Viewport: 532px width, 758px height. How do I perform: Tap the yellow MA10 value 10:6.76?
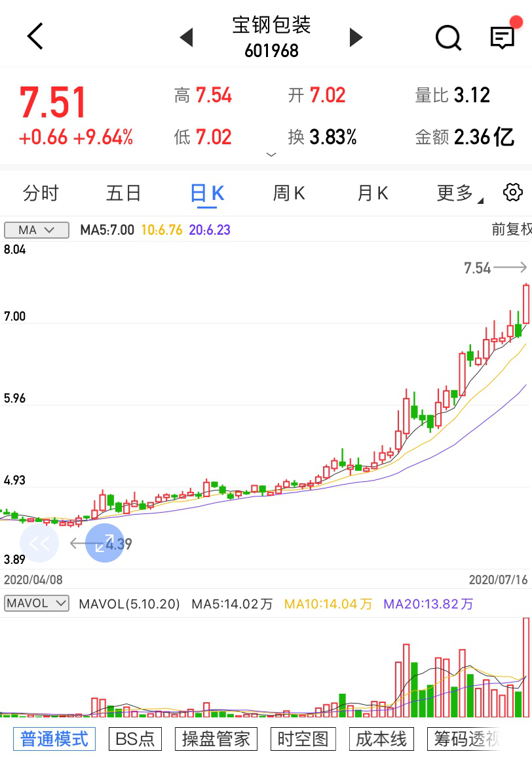(162, 229)
